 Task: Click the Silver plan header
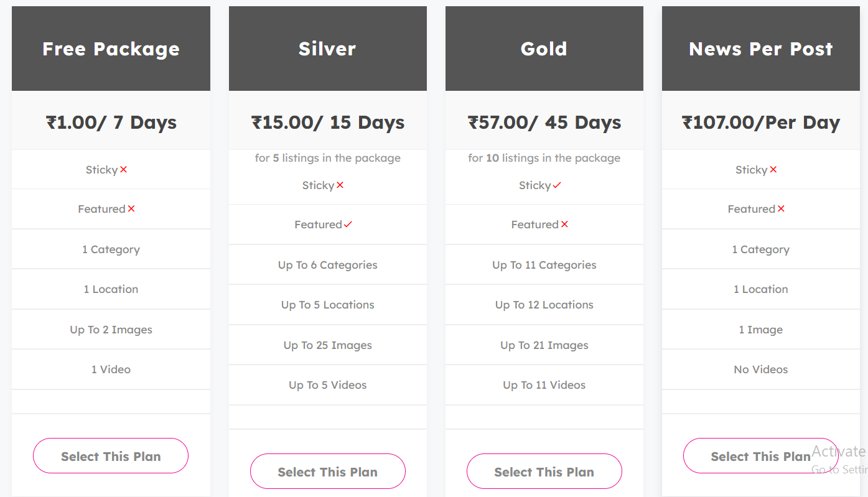click(x=327, y=49)
